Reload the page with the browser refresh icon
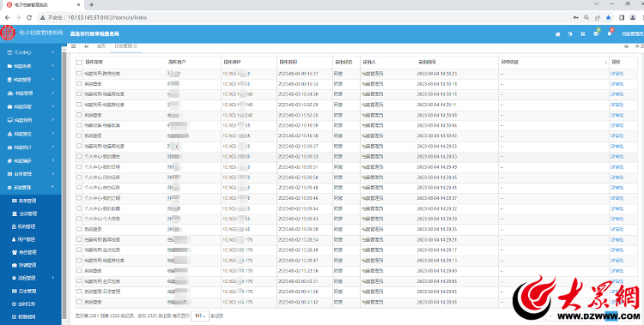 coord(29,18)
